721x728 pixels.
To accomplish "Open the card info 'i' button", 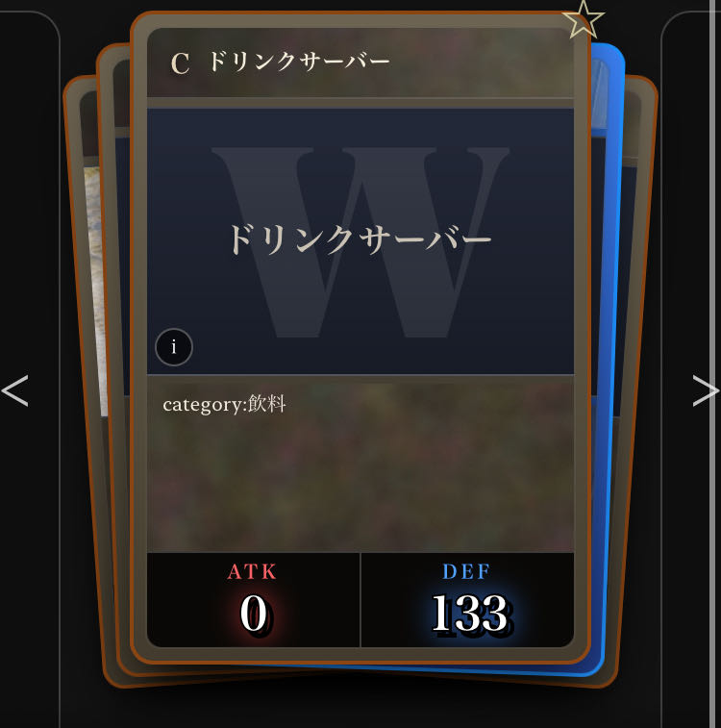I will (174, 347).
